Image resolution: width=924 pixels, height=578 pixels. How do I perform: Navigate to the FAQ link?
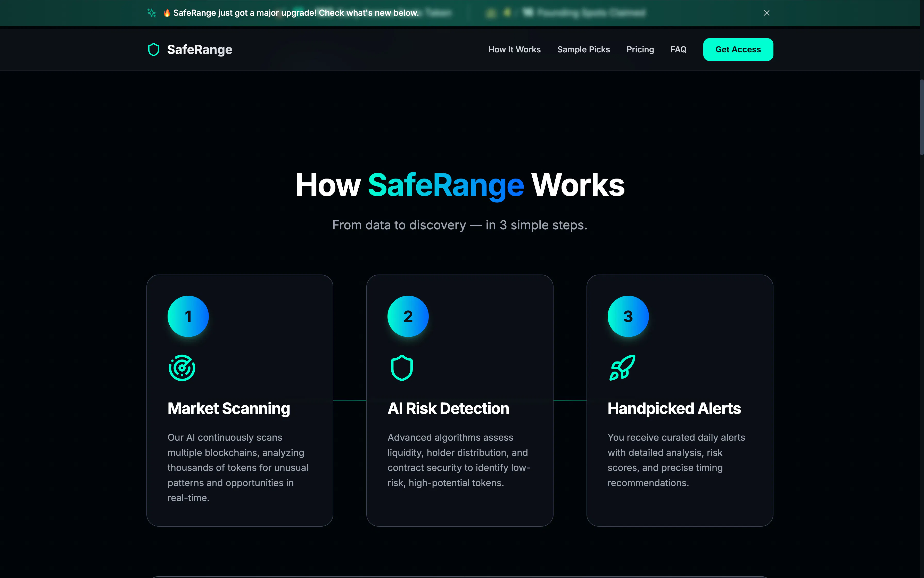pyautogui.click(x=679, y=50)
